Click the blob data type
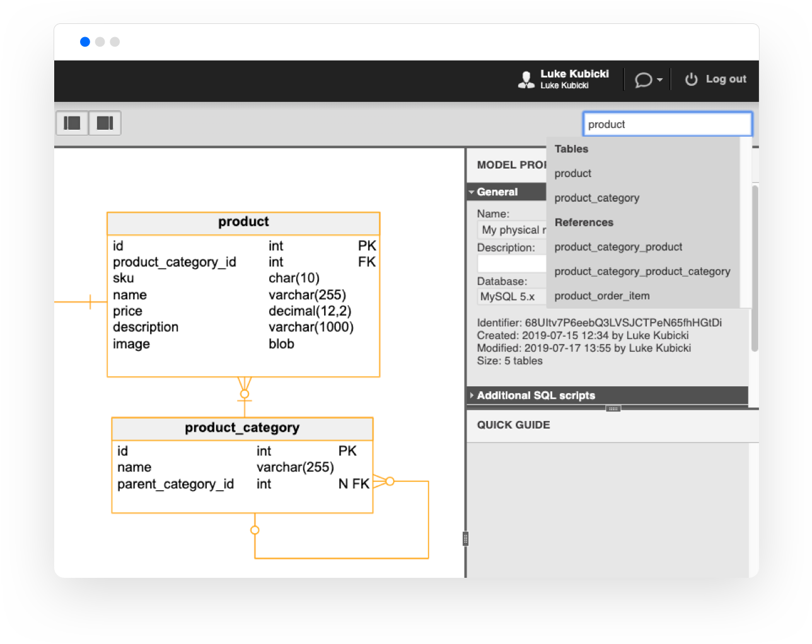 click(x=281, y=344)
